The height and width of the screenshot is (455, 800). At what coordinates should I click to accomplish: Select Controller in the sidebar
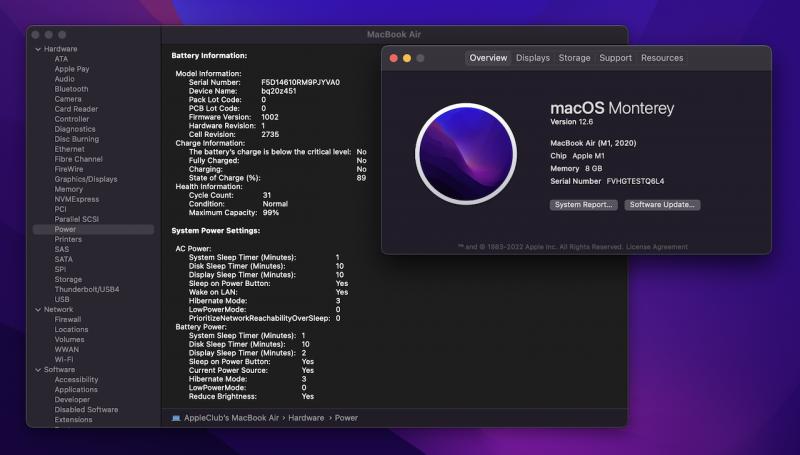point(72,119)
